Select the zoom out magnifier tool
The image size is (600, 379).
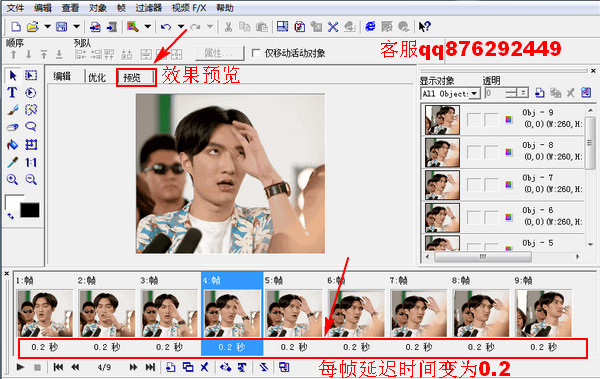[x=31, y=179]
